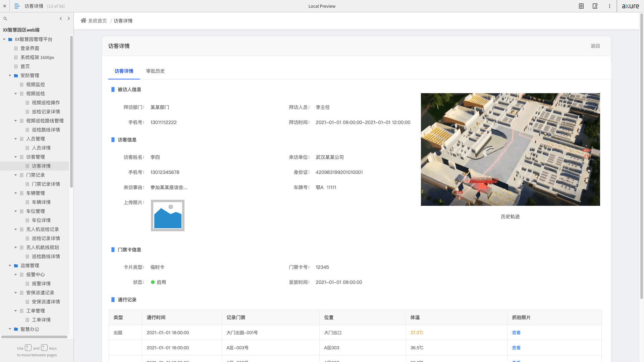644x362 pixels.
Task: Click the 历史轨迹 map image
Action: [x=510, y=149]
